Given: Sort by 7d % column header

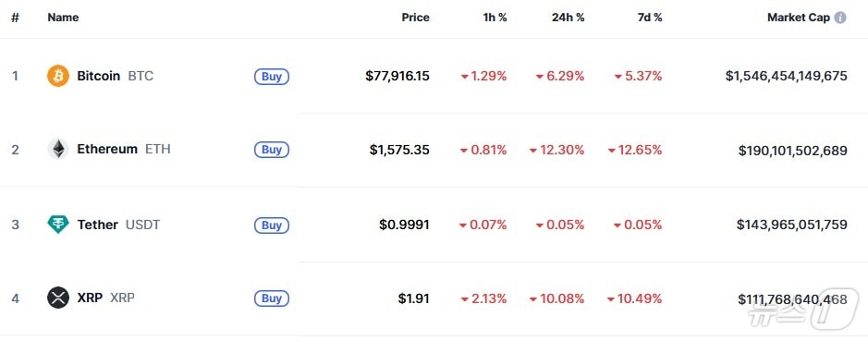Looking at the screenshot, I should (650, 18).
